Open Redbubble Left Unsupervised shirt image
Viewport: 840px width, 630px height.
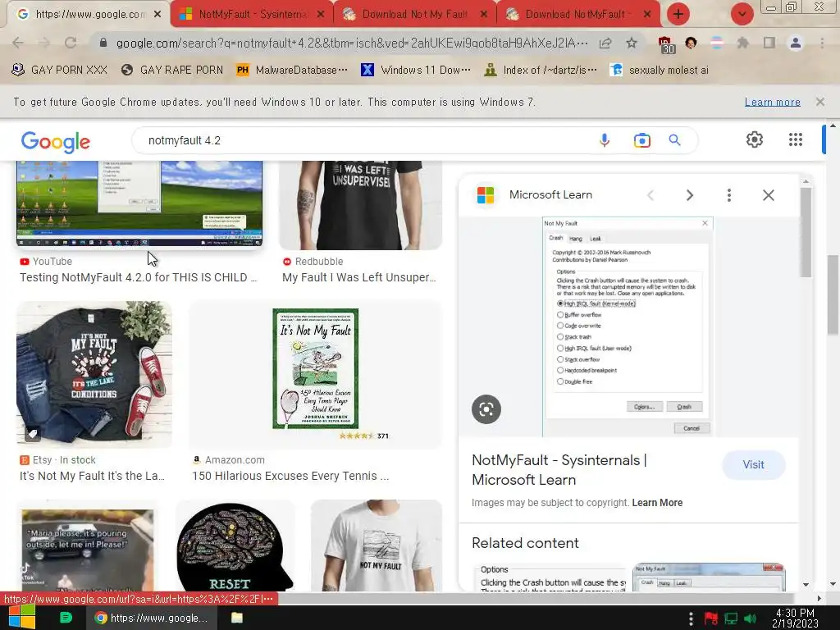[361, 204]
